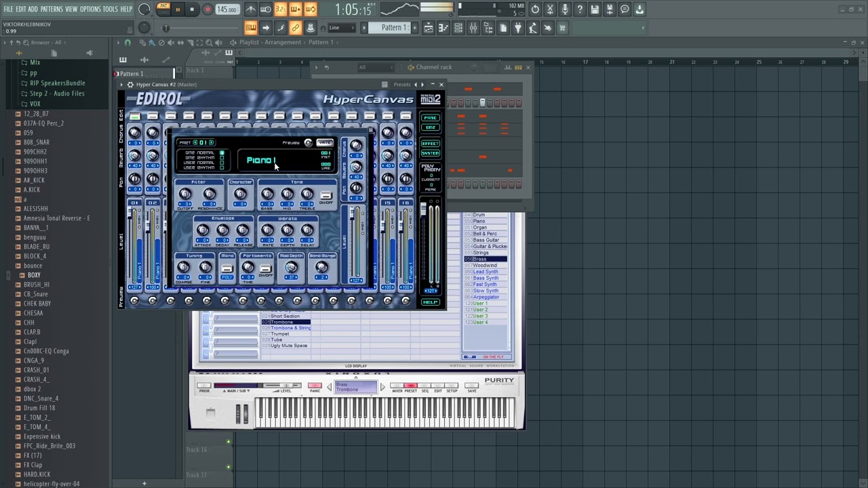Click the Hyper Canvas HELP button
This screenshot has width=868, height=488.
[x=431, y=302]
